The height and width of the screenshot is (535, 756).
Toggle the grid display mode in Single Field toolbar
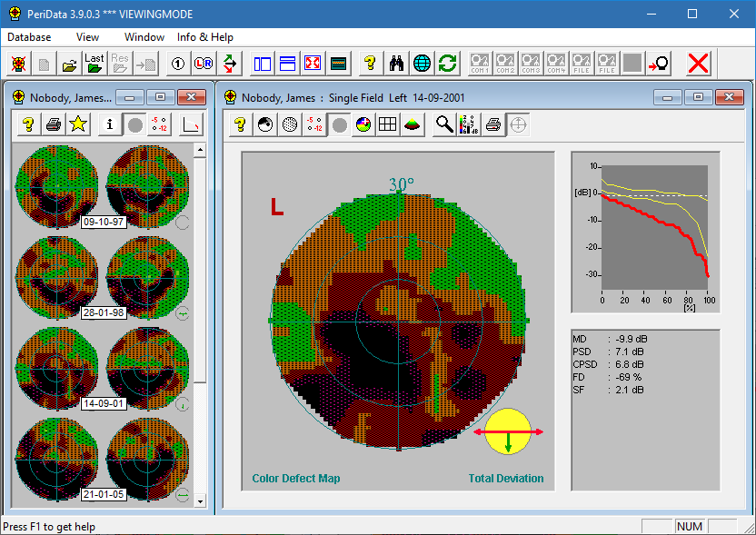387,124
